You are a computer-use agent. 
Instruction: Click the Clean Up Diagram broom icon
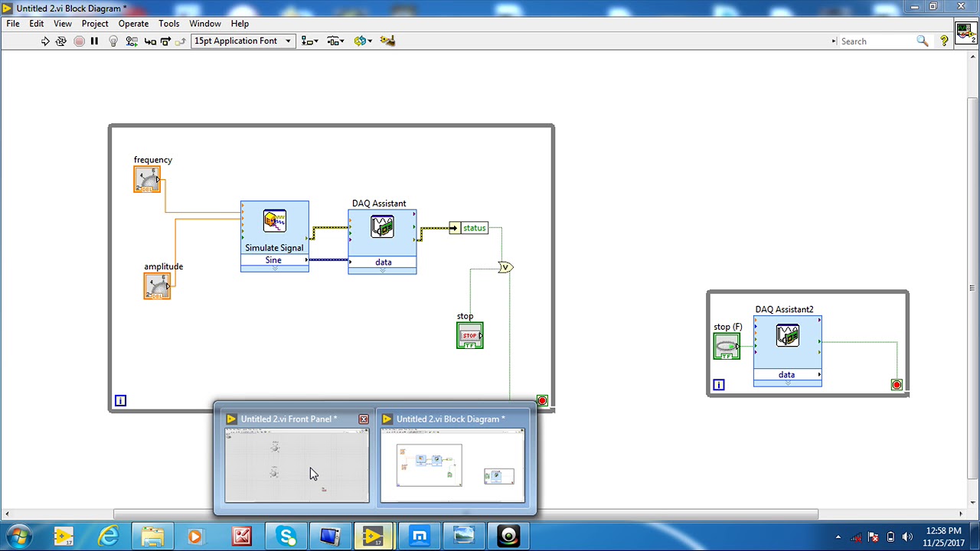pos(387,41)
